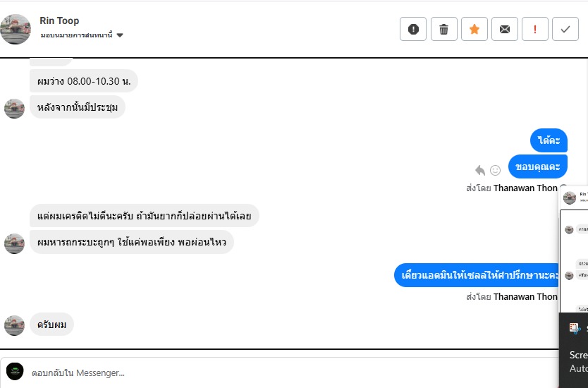Open Rin Toop's profile picture in header

click(x=16, y=29)
